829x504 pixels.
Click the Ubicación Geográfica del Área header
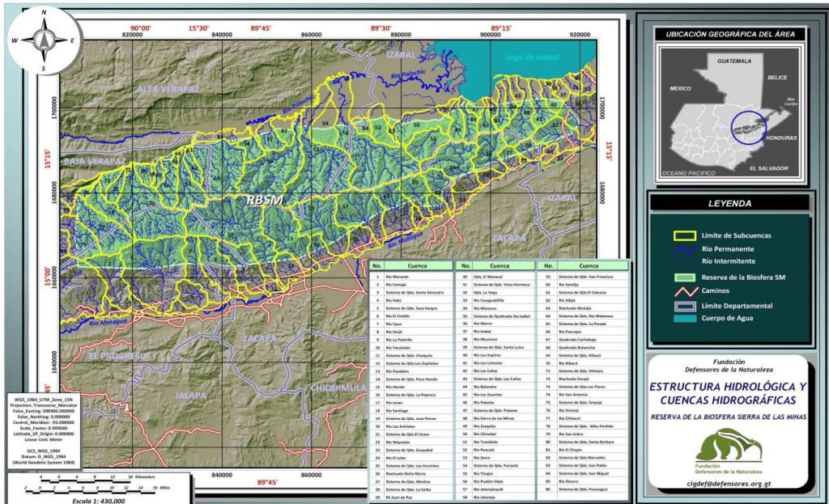729,35
